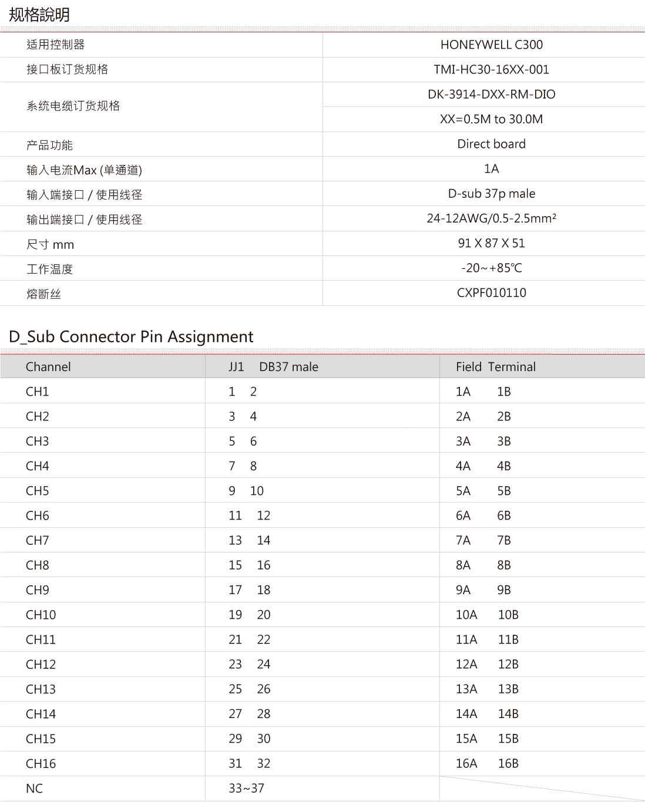This screenshot has height=812, width=645.
Task: Select the DK-3914-DXX-RM-DIO cable spec
Action: click(491, 94)
